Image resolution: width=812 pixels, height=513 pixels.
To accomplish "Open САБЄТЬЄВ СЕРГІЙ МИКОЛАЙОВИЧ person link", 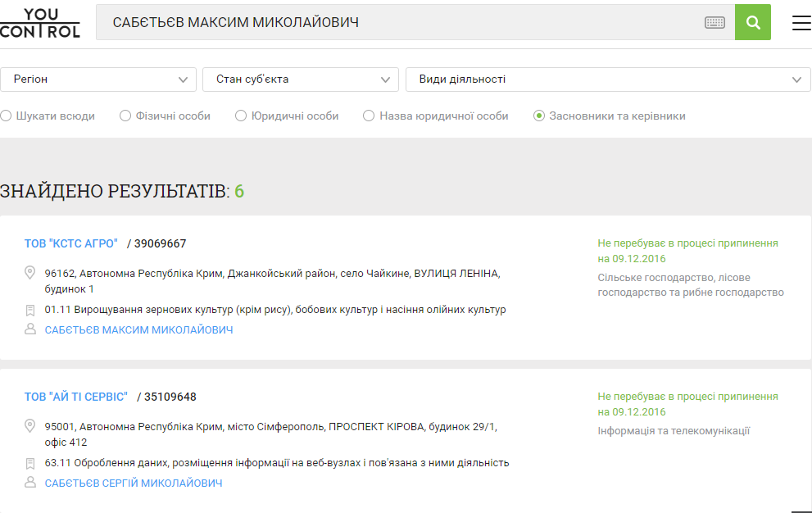I will pyautogui.click(x=134, y=483).
